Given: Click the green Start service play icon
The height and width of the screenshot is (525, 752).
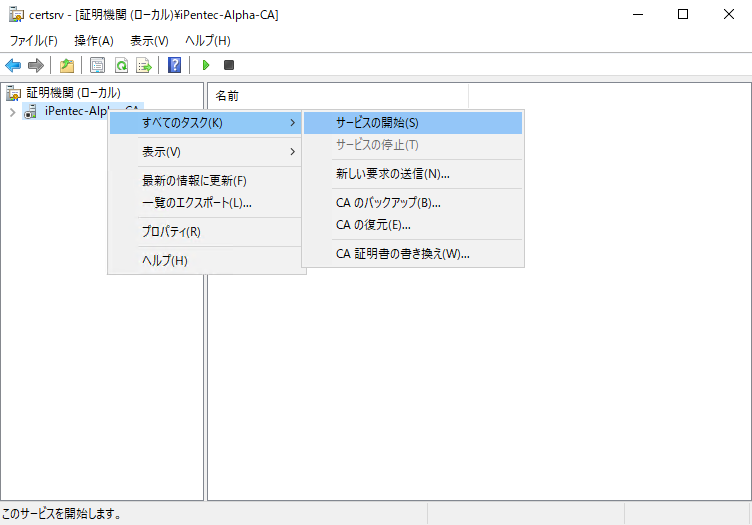Looking at the screenshot, I should tap(206, 65).
